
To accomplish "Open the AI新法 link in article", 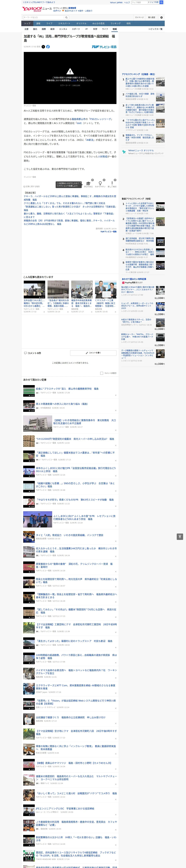I will [x=90, y=140].
